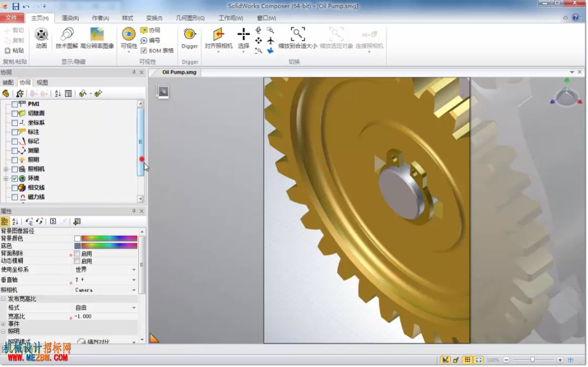Click the columns icon in 协同 panel toolbar
This screenshot has height=367, width=588.
tap(68, 93)
